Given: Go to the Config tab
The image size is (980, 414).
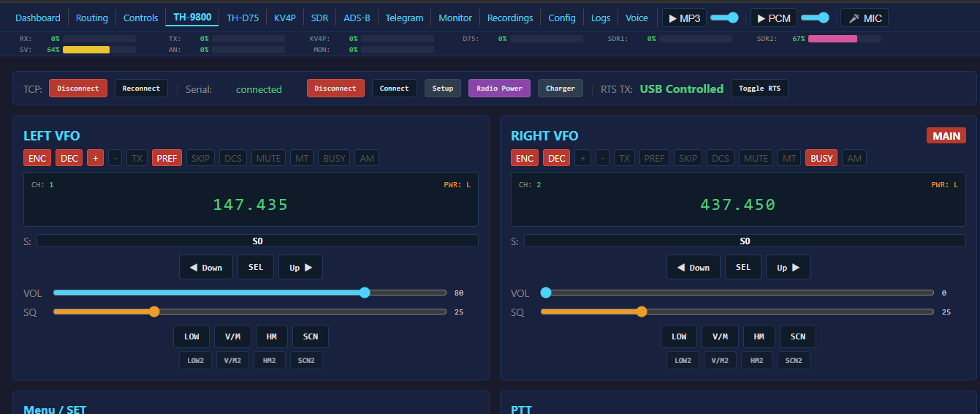Looking at the screenshot, I should (562, 18).
